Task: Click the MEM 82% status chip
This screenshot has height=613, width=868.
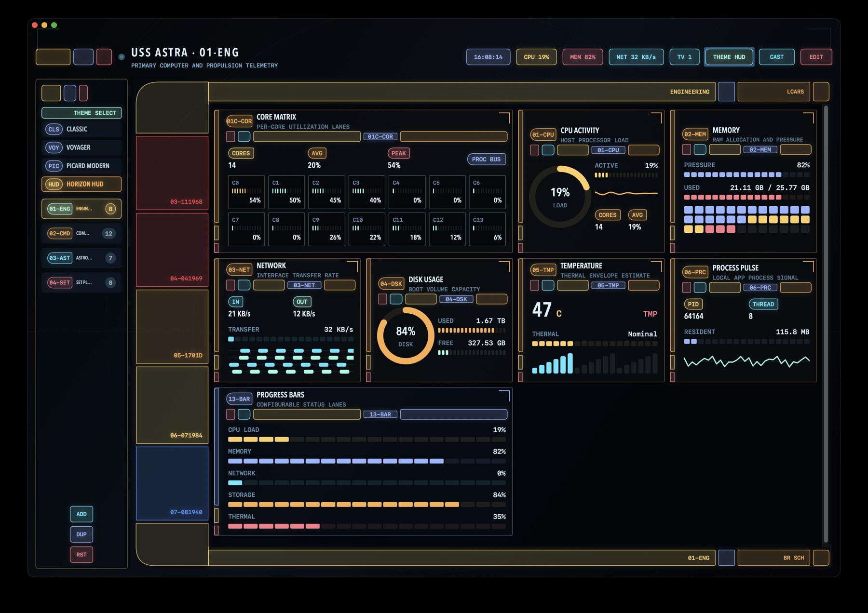Action: [x=583, y=57]
